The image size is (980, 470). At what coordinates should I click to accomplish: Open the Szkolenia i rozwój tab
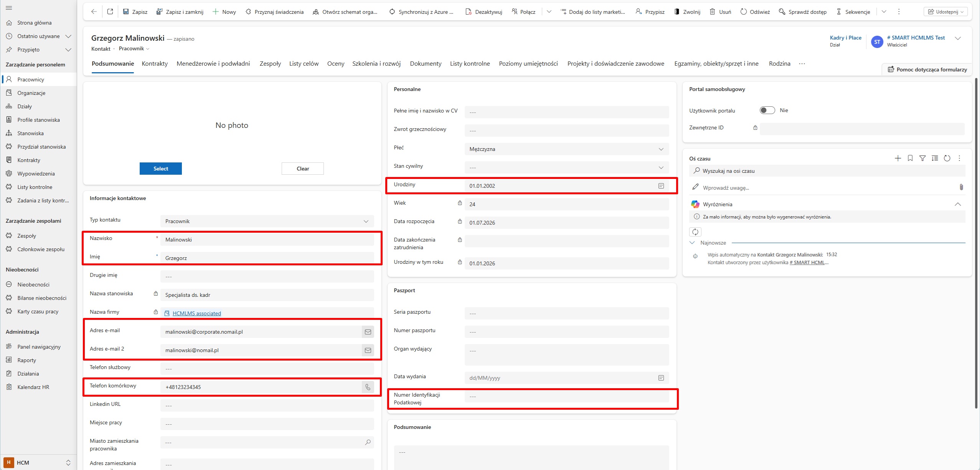point(376,64)
